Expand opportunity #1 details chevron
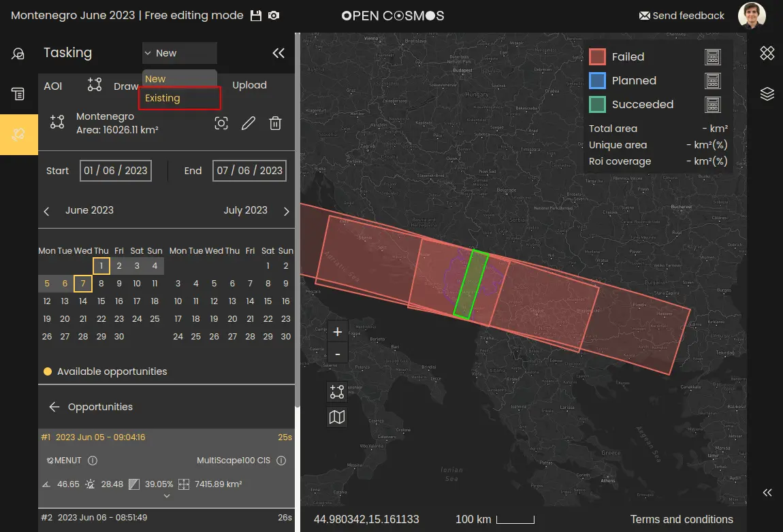 (x=167, y=497)
